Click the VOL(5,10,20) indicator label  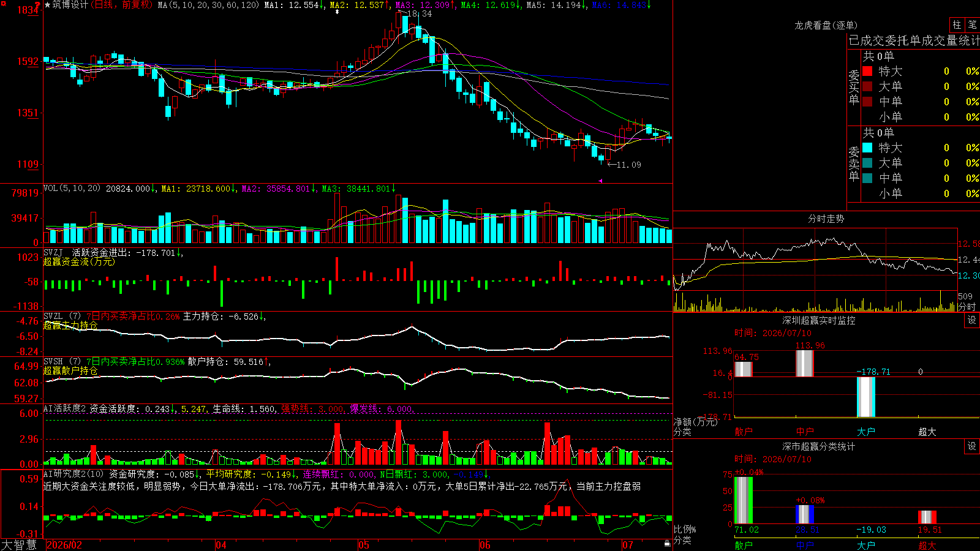(x=72, y=189)
